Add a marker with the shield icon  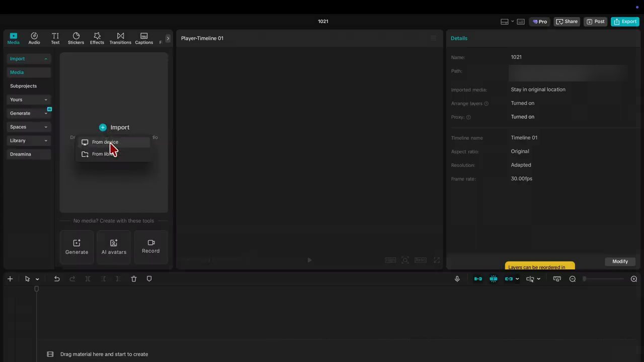pyautogui.click(x=149, y=279)
